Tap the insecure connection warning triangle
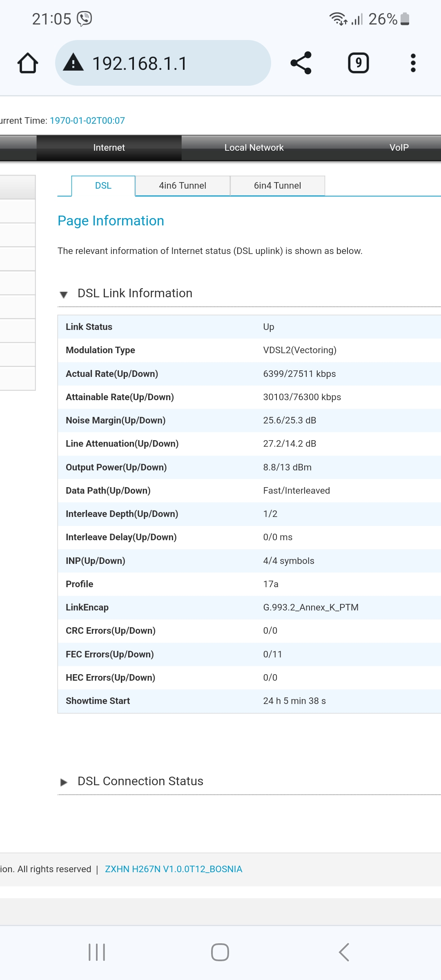 (x=73, y=62)
